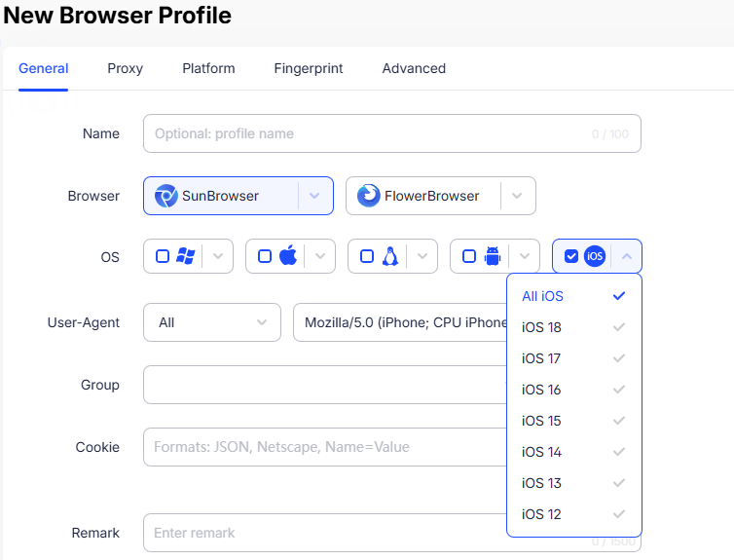The image size is (734, 560).
Task: Collapse the iOS version dropdown chevron
Action: (626, 256)
